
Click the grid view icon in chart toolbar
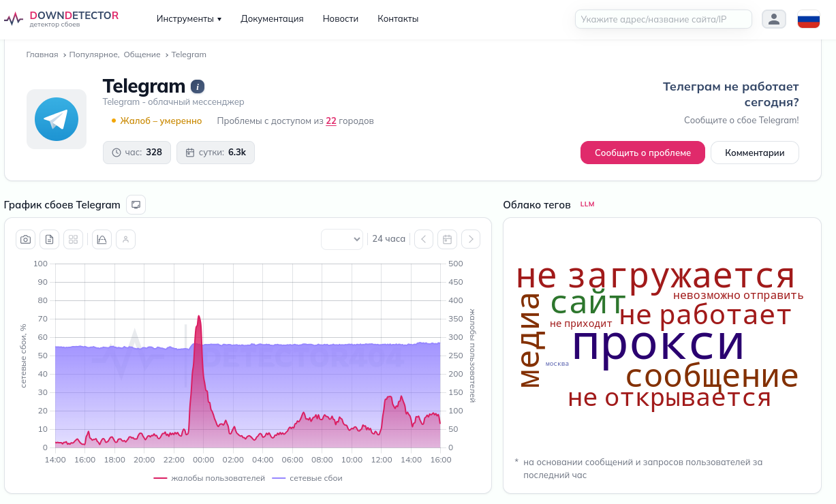click(74, 239)
